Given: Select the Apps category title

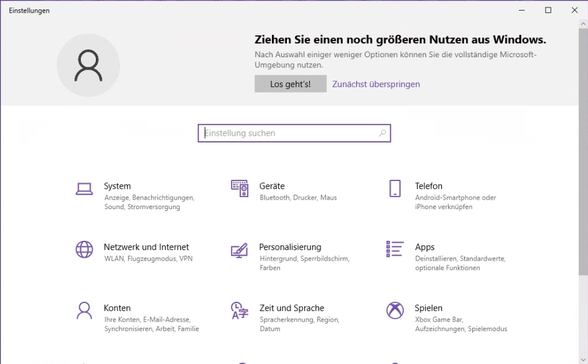Looking at the screenshot, I should [424, 247].
